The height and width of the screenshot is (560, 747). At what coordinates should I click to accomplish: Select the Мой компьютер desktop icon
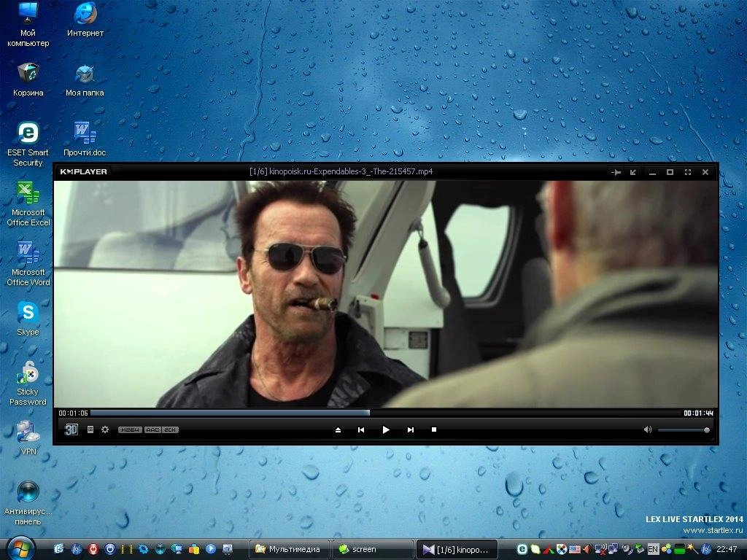click(28, 25)
